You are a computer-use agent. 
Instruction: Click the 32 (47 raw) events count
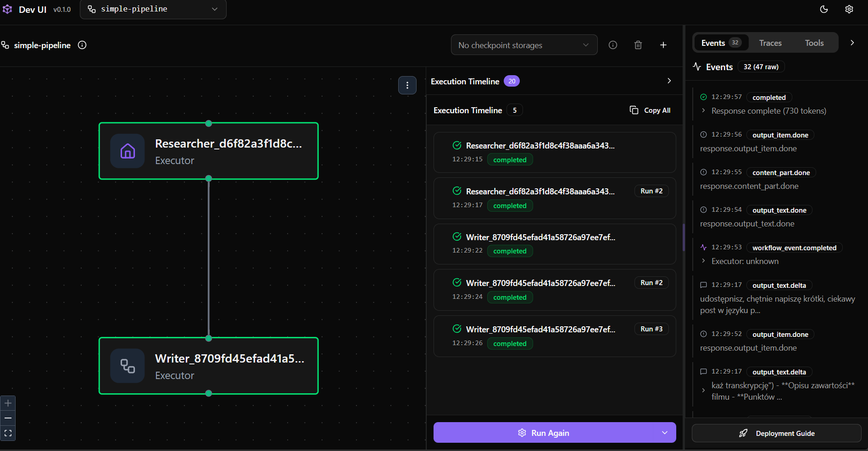(761, 67)
